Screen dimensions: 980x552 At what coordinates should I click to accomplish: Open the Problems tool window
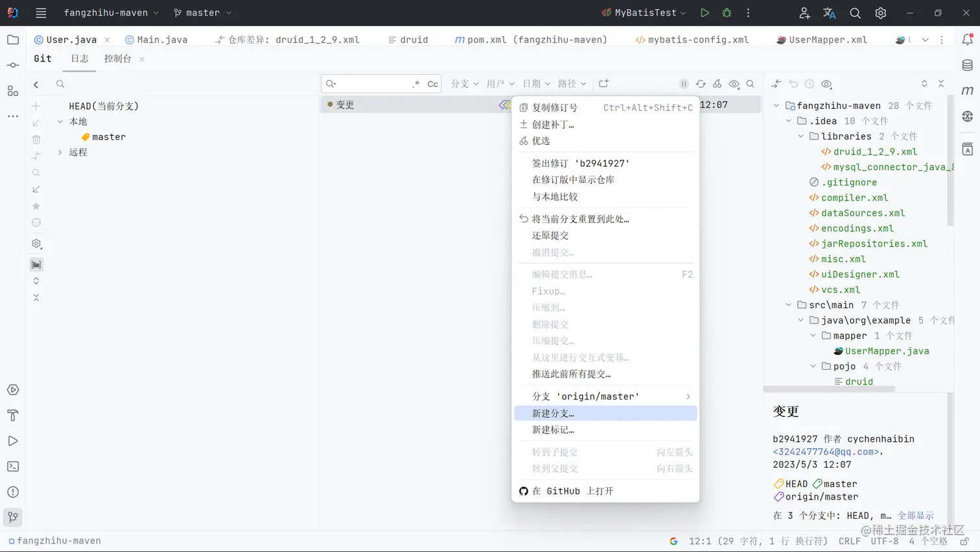click(13, 492)
